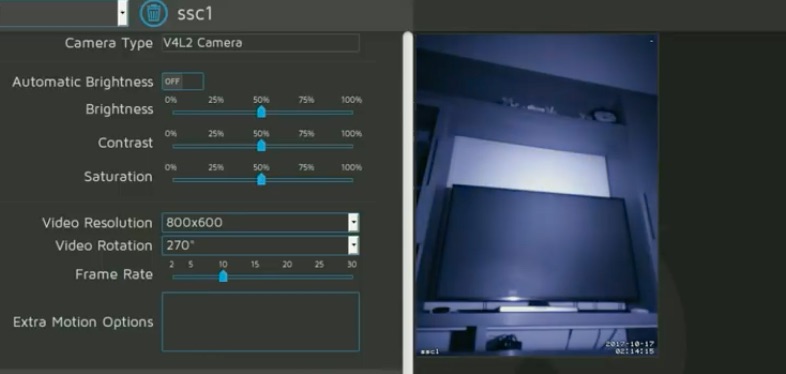The height and width of the screenshot is (374, 786).
Task: Open the Video Resolution dropdown arrow
Action: pyautogui.click(x=353, y=223)
